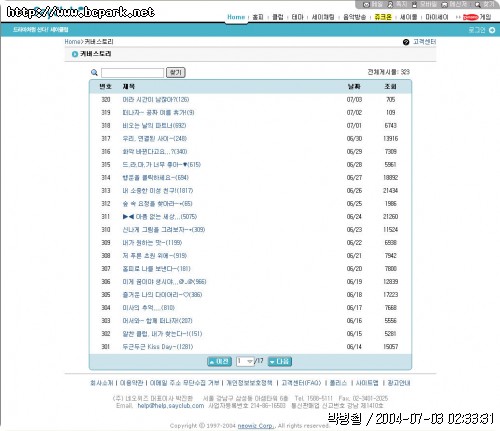Open the 세이채팅 menu item
The height and width of the screenshot is (431, 500).
[x=323, y=17]
